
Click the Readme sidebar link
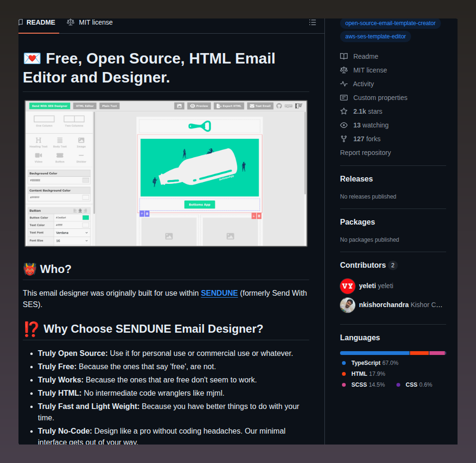[x=366, y=56]
